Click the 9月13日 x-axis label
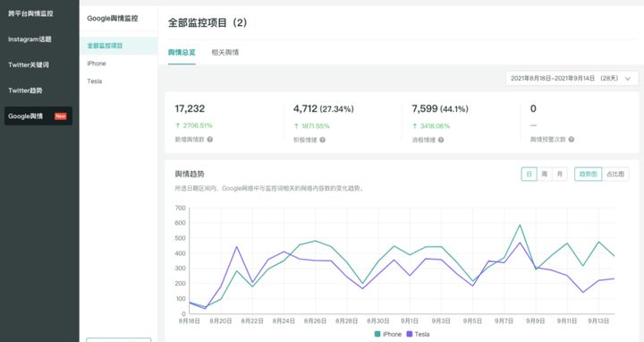This screenshot has height=342, width=644. pos(598,321)
